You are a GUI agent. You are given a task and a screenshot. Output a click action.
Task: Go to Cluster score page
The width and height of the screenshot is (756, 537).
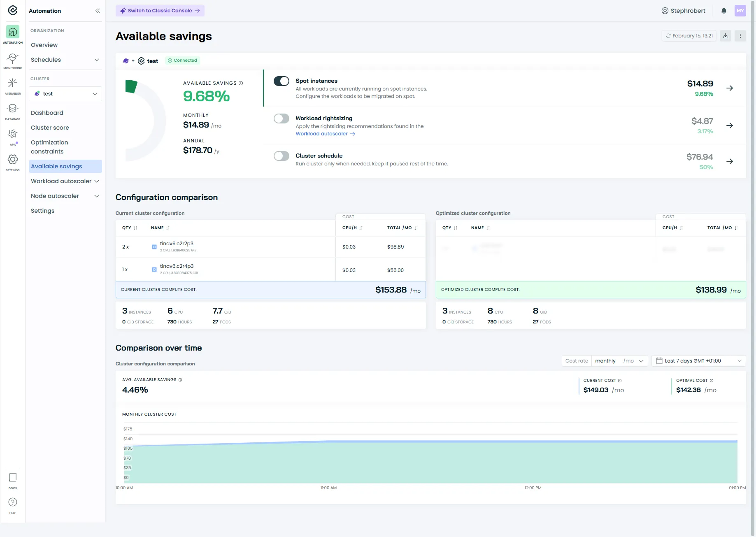coord(50,128)
